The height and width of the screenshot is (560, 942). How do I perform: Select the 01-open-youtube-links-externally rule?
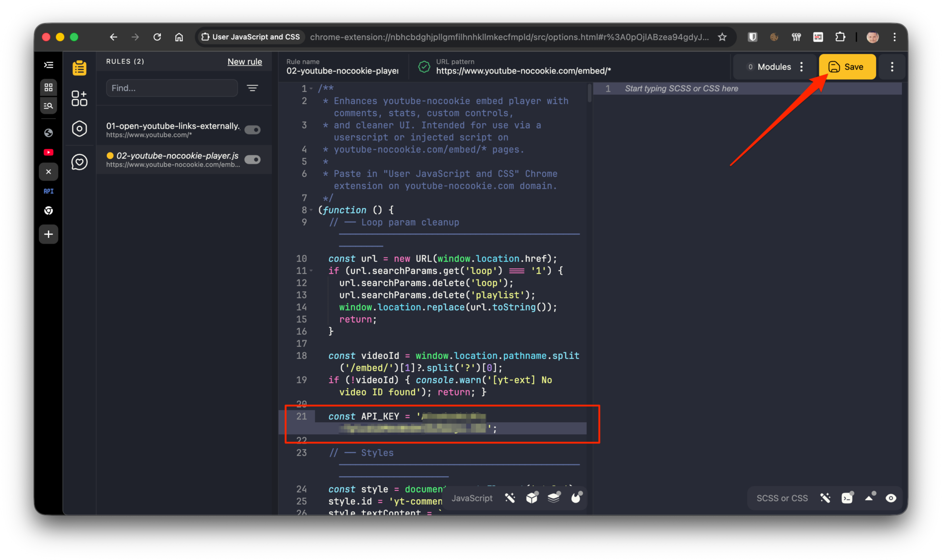pyautogui.click(x=184, y=130)
